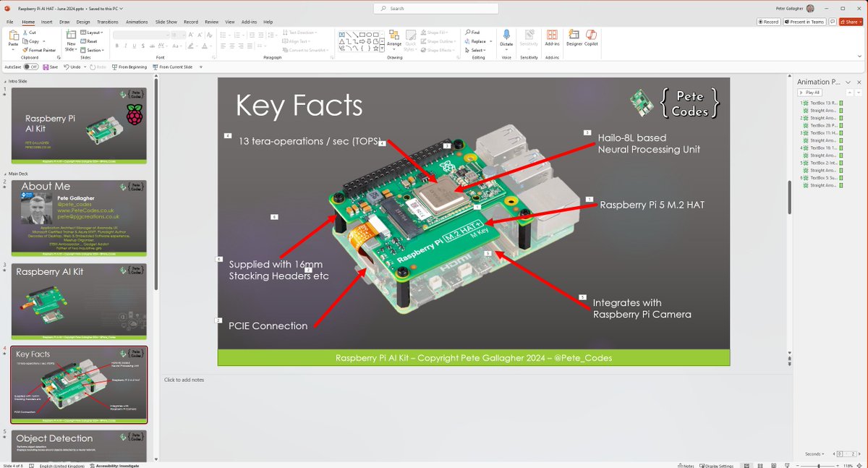Viewport: 868px width, 468px height.
Task: Expand the Section dropdown
Action: tap(93, 50)
